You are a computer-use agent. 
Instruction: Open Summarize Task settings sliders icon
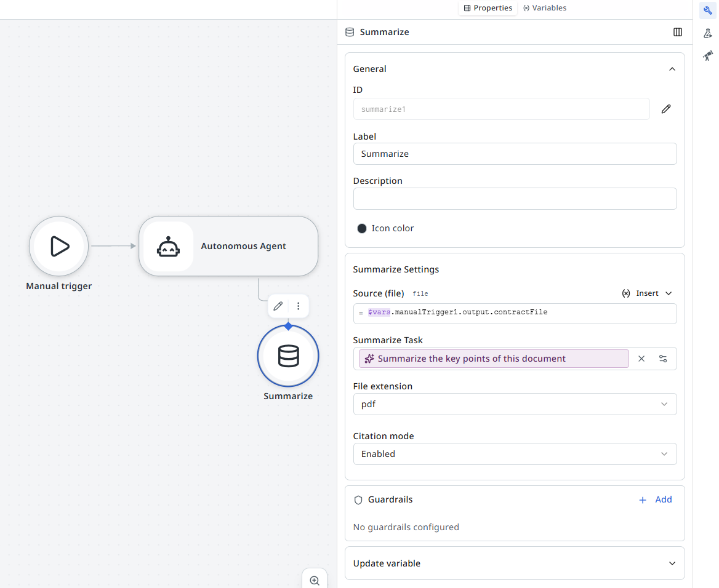(x=662, y=359)
